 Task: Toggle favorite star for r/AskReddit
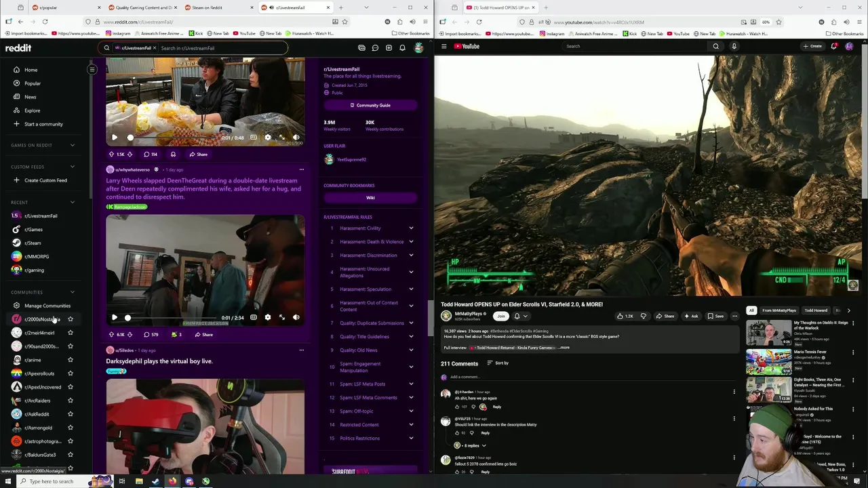[x=71, y=414]
